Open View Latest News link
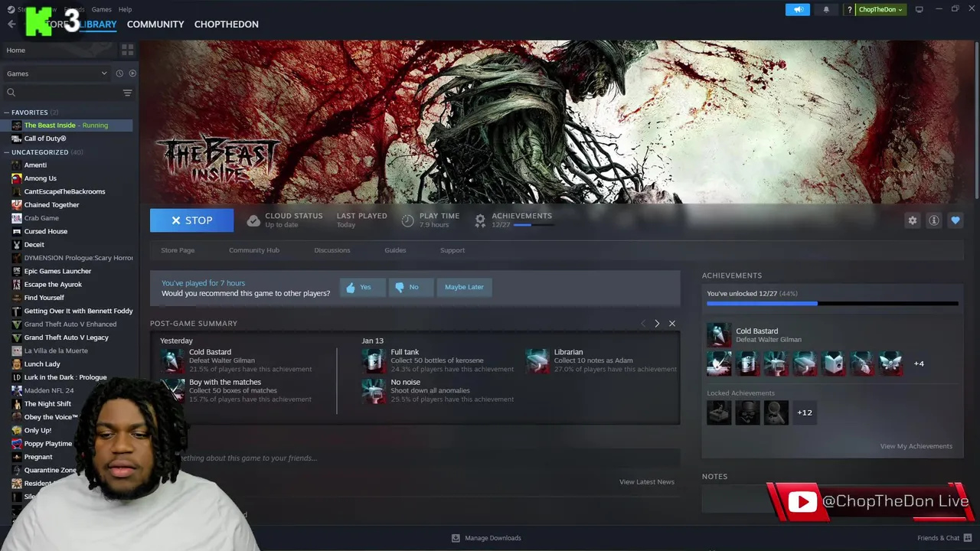Image resolution: width=980 pixels, height=551 pixels. [x=646, y=482]
